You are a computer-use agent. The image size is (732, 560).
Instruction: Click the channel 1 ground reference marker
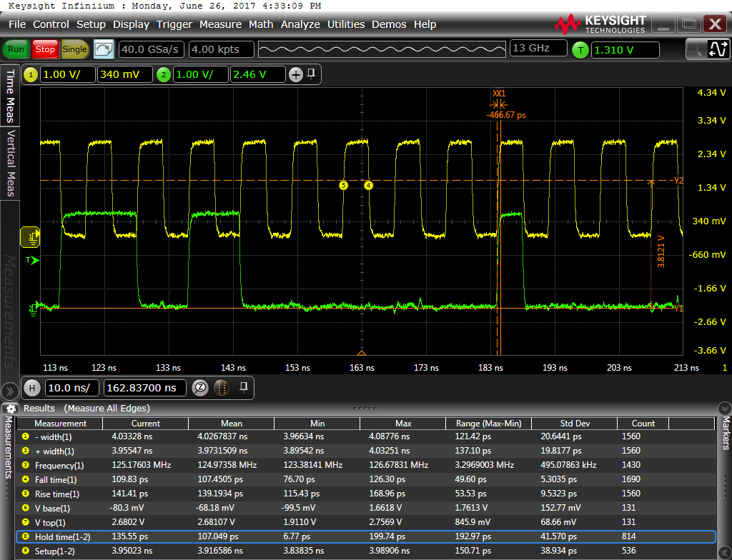click(x=31, y=237)
